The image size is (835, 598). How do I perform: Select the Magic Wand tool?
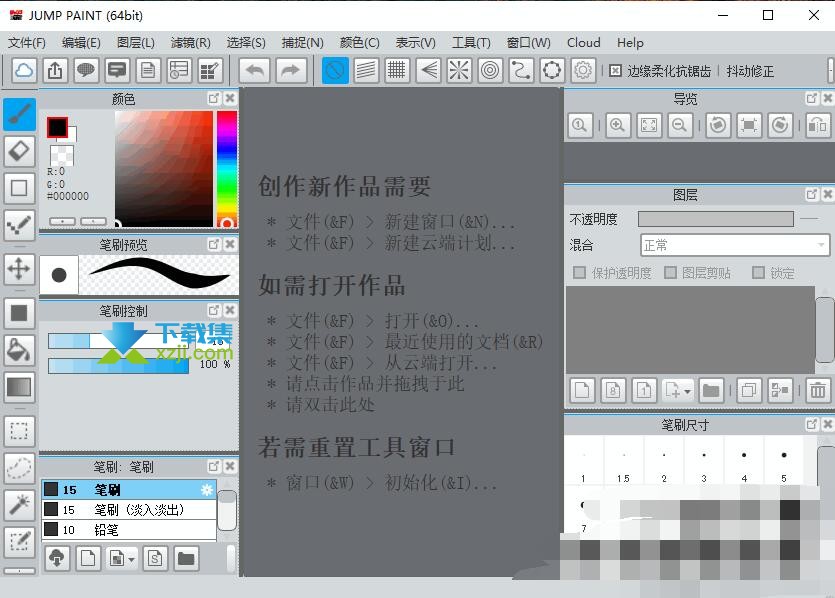tap(20, 505)
